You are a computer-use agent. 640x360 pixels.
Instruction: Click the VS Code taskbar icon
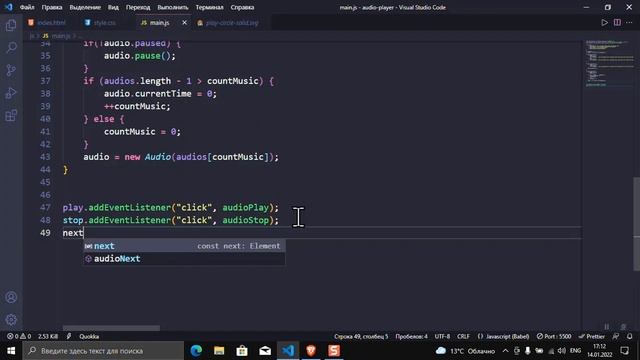pyautogui.click(x=288, y=351)
